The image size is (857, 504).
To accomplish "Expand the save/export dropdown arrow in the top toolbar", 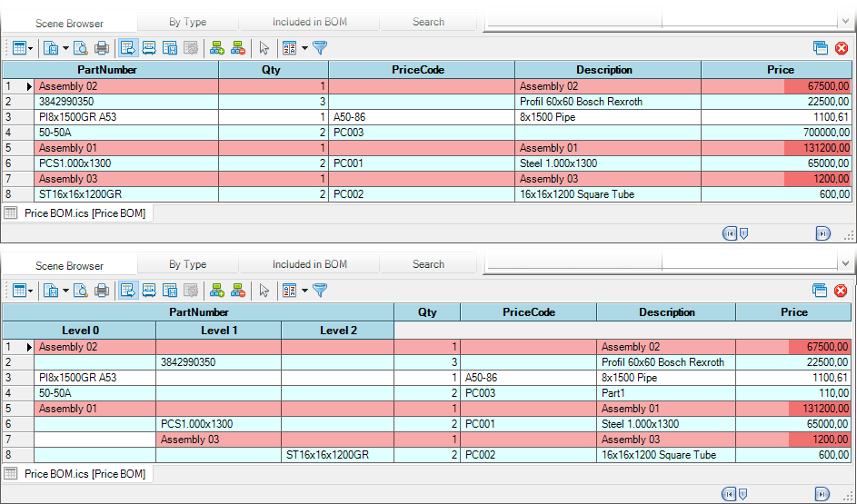I will coord(65,48).
